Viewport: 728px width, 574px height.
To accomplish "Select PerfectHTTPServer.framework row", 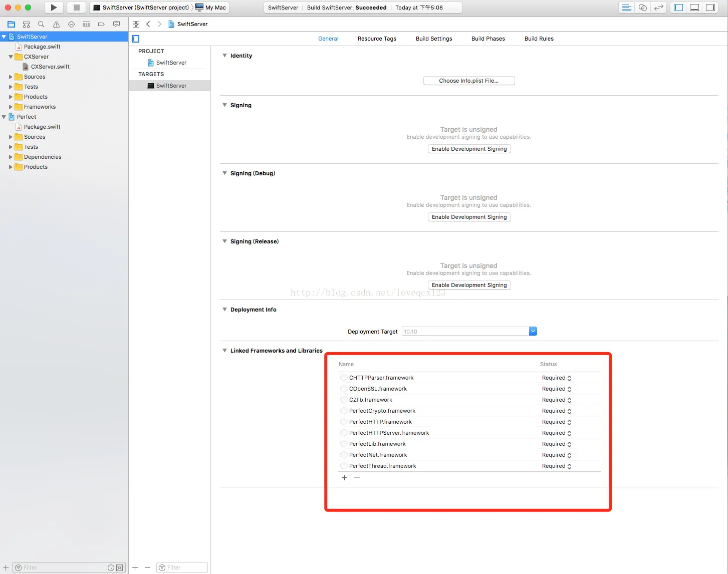I will pos(469,433).
